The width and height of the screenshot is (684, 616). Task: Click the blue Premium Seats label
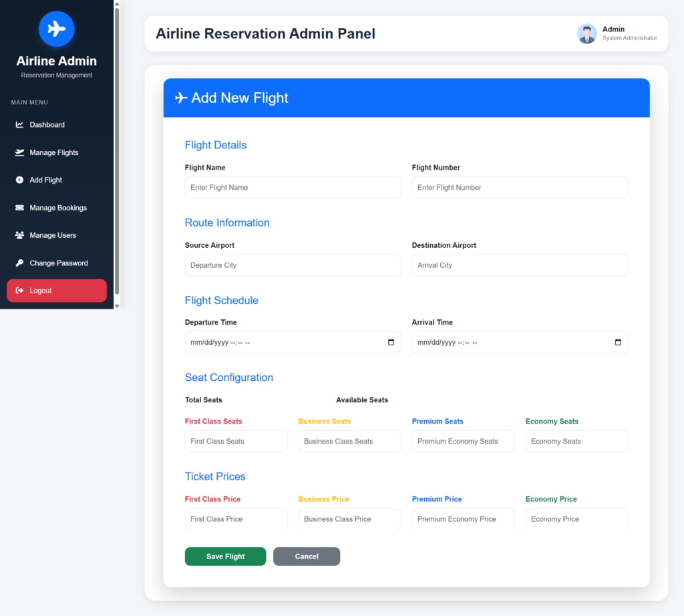[x=438, y=422]
